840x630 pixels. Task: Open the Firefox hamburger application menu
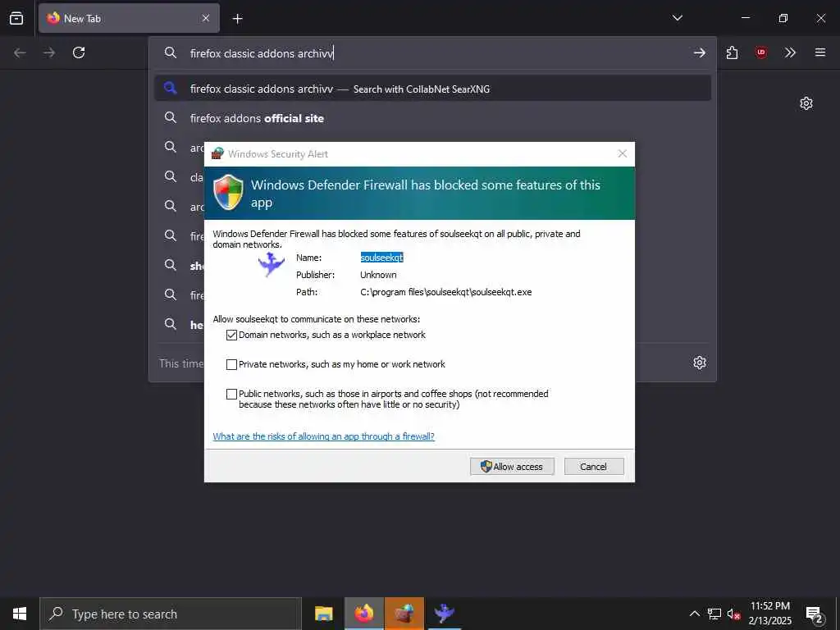point(819,52)
